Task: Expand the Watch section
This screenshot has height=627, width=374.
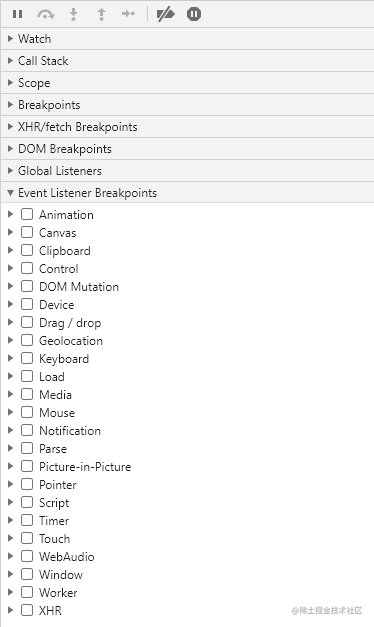Action: click(x=187, y=39)
